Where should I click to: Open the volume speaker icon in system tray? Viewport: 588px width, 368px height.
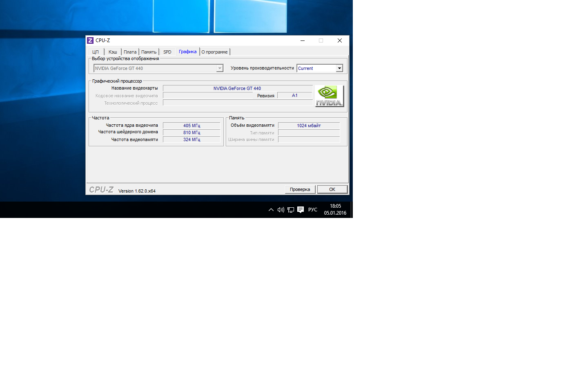281,210
